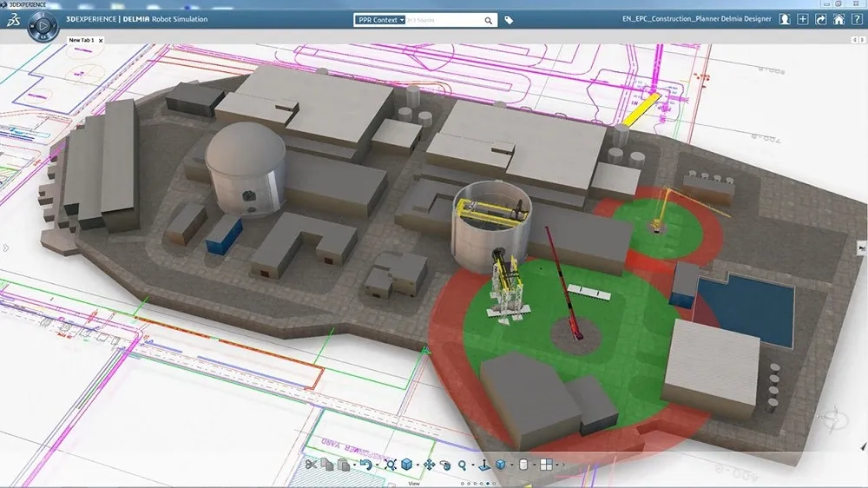Open the user profile icon

[785, 19]
